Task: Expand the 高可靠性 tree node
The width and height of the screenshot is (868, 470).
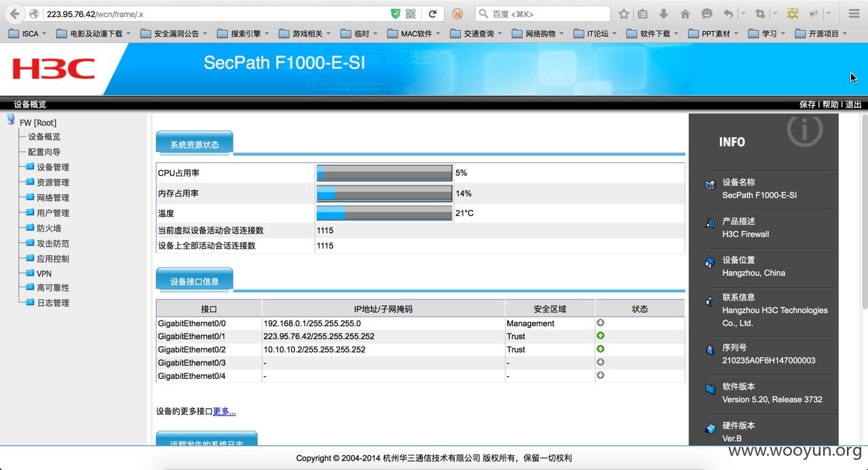Action: click(x=30, y=287)
